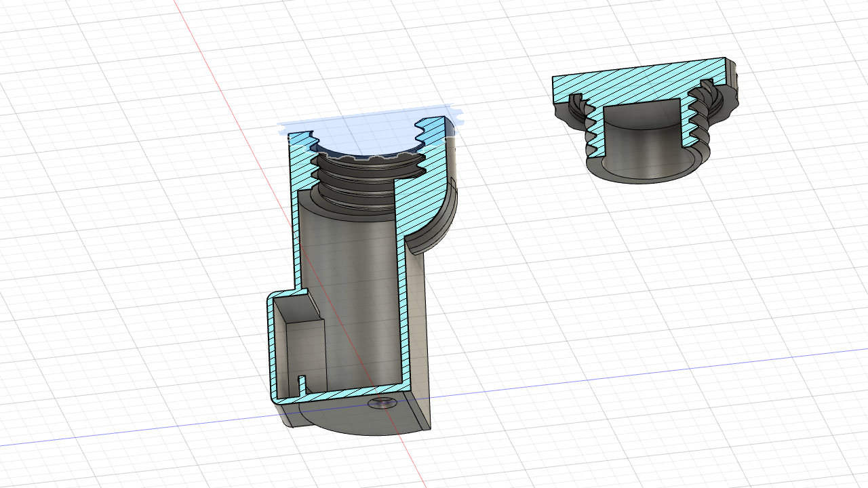Select the sectioned screw cap model

644,121
